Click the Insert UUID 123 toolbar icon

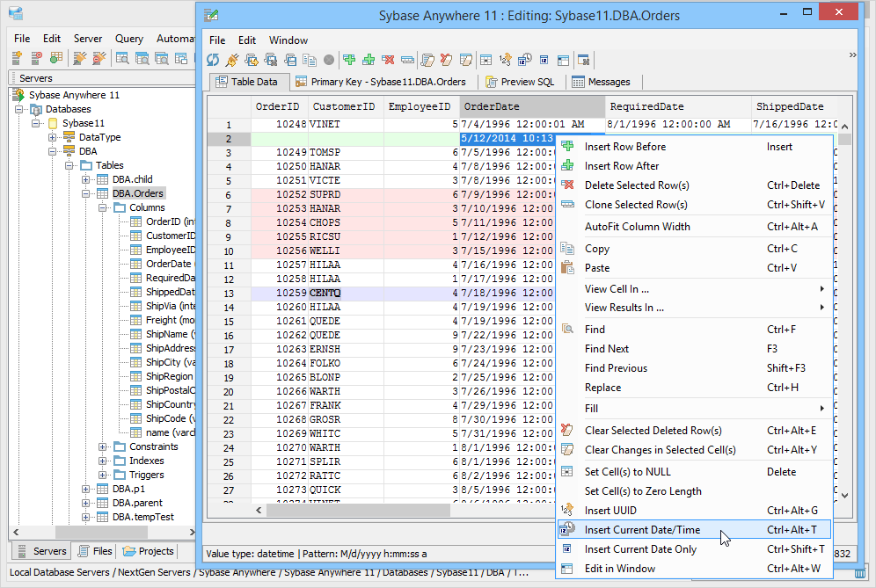click(x=506, y=60)
